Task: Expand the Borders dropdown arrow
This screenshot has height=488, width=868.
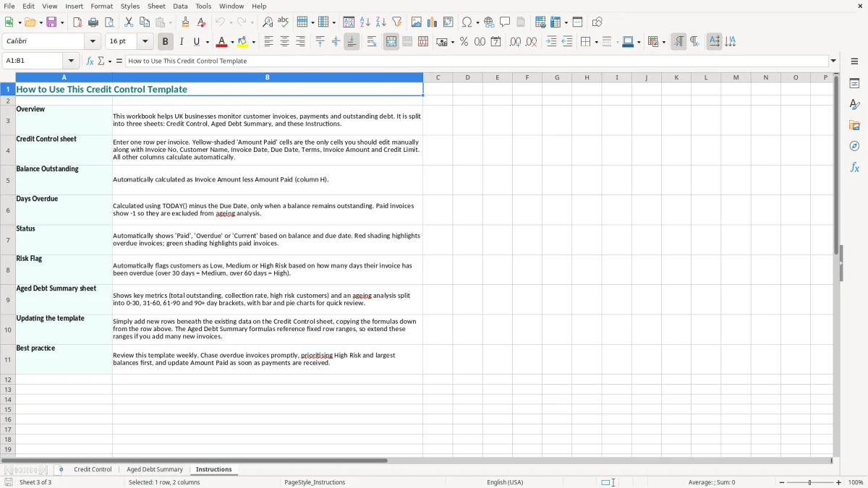Action: (x=595, y=42)
